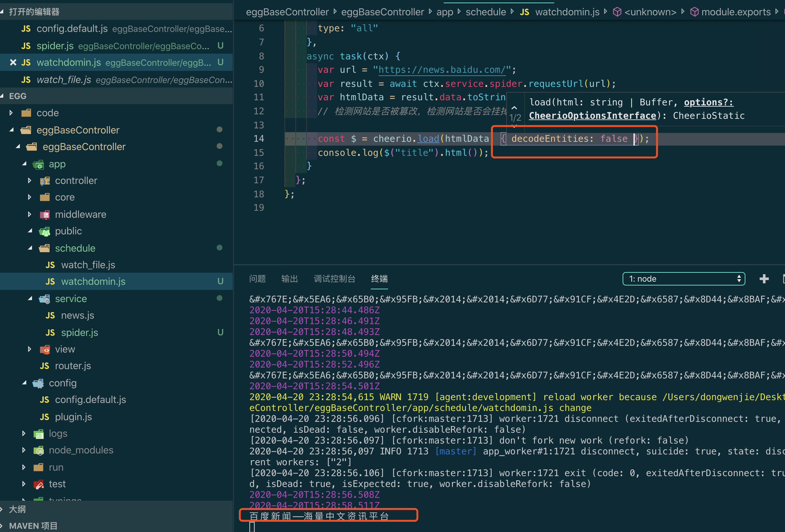Image resolution: width=785 pixels, height=532 pixels.
Task: Open the '1: node' terminal dropdown
Action: coord(684,279)
